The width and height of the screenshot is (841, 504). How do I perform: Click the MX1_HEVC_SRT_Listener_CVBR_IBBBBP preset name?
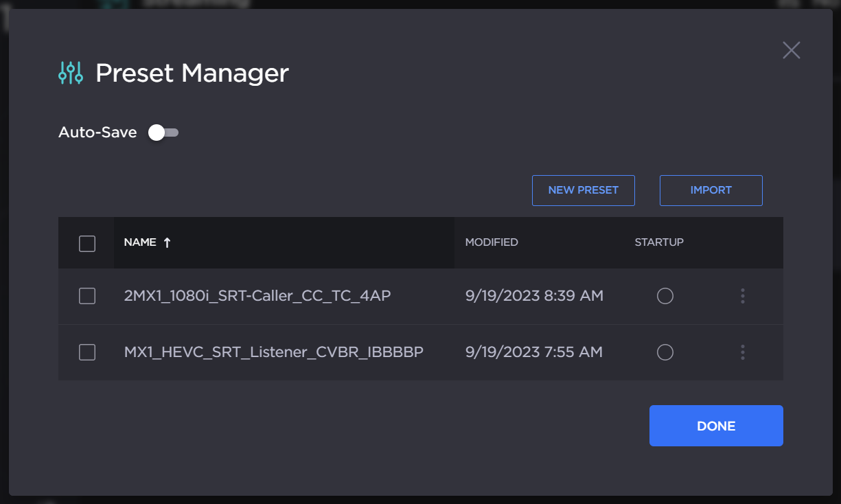click(x=273, y=352)
